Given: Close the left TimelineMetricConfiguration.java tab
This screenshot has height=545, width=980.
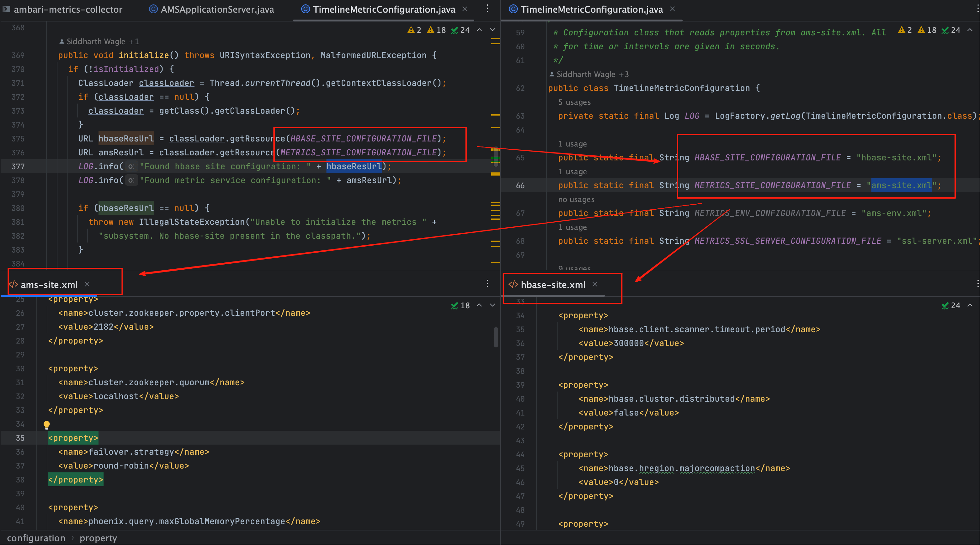Looking at the screenshot, I should pos(465,9).
